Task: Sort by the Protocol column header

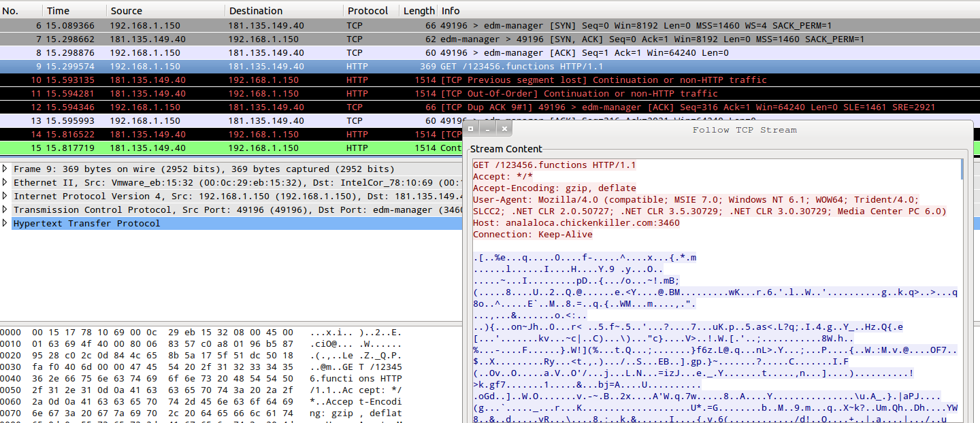Action: coord(367,11)
